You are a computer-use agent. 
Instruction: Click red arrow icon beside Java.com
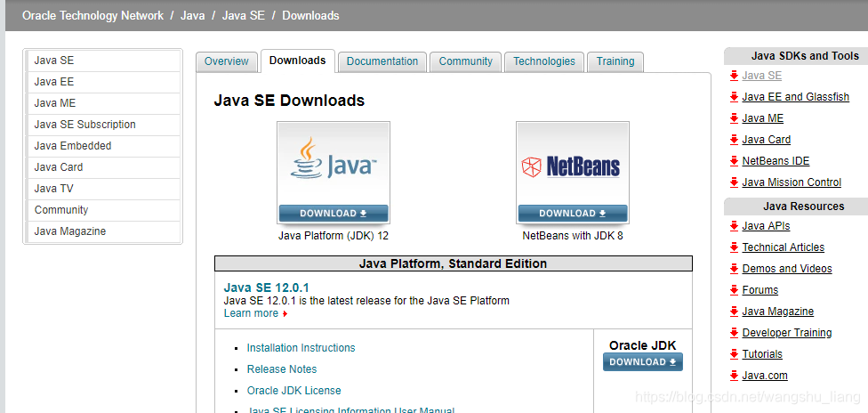(x=734, y=376)
